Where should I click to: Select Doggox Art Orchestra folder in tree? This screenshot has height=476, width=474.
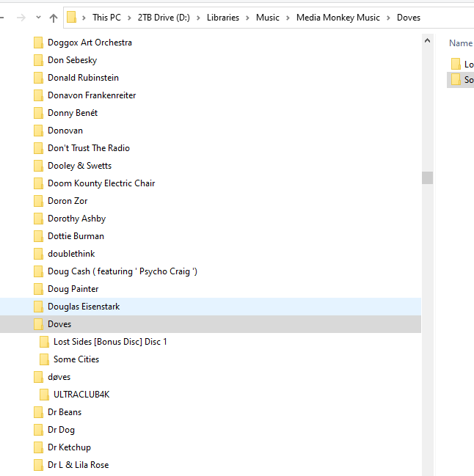tap(90, 43)
